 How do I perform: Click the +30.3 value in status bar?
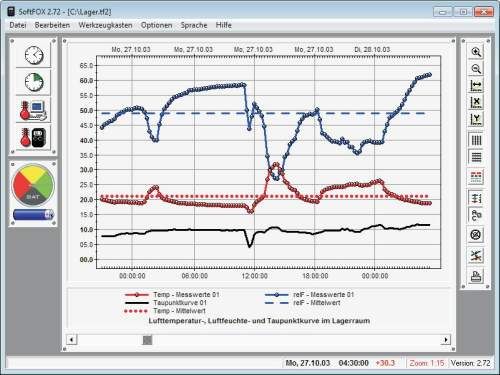pos(385,363)
